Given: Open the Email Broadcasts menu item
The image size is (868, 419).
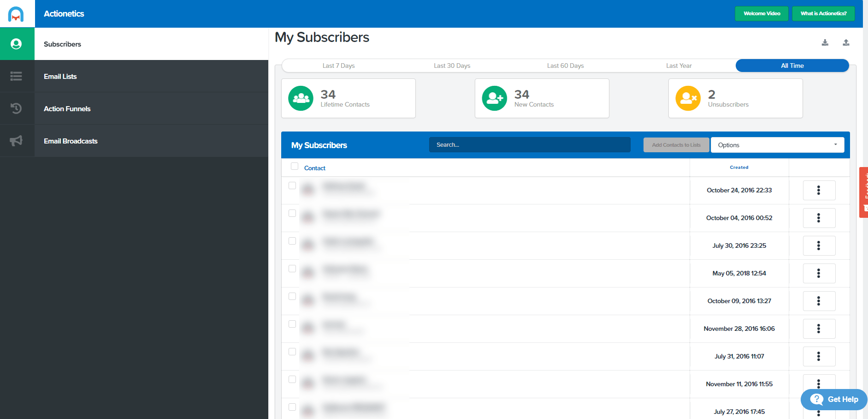Looking at the screenshot, I should (151, 141).
